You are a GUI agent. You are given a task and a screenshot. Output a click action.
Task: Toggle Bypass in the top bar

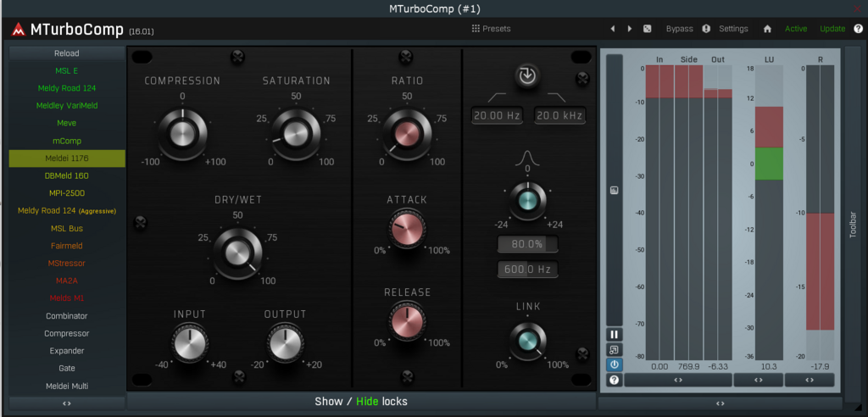[679, 29]
